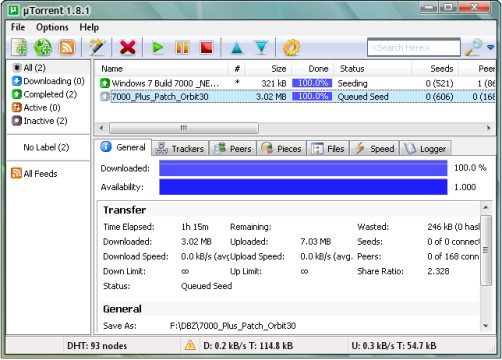Viewport: 502px width, 360px height.
Task: Click the Search Here input field
Action: click(414, 48)
